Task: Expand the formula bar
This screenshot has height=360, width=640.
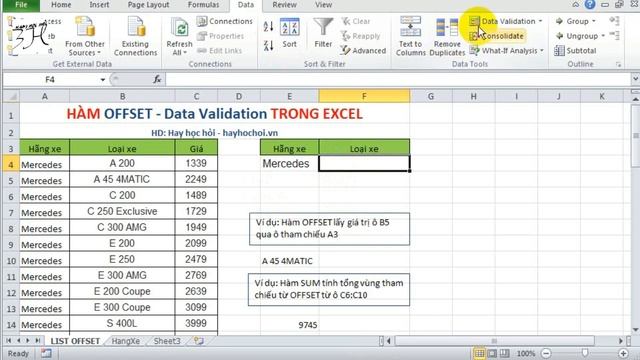Action: [x=635, y=79]
